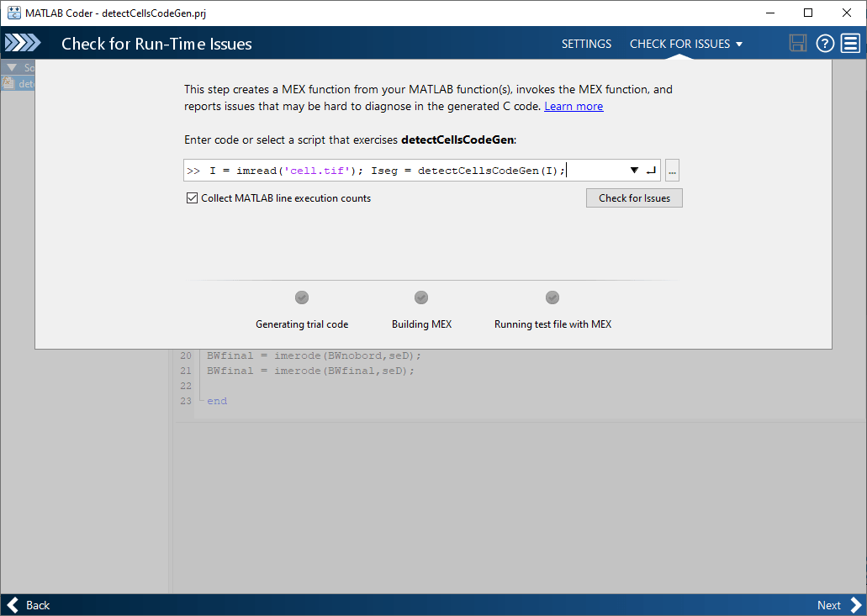Viewport: 867px width, 616px height.
Task: Click the run-command enter arrow icon
Action: tap(652, 170)
